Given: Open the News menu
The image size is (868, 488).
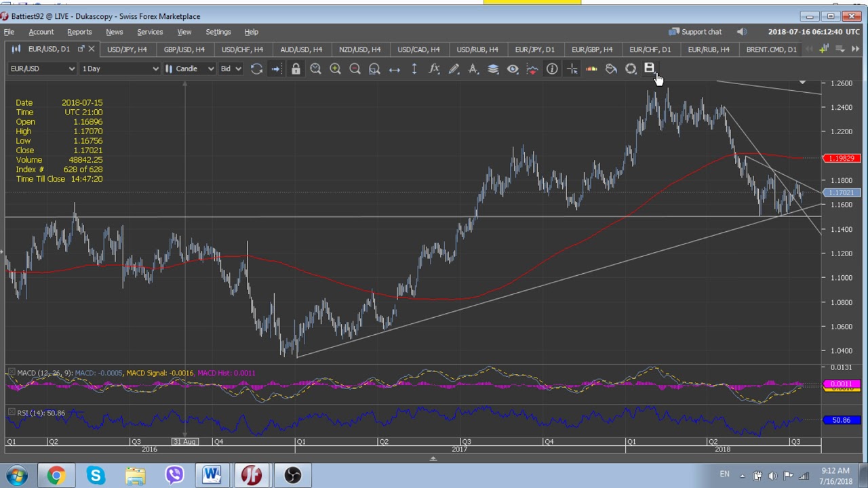Looking at the screenshot, I should click(114, 32).
